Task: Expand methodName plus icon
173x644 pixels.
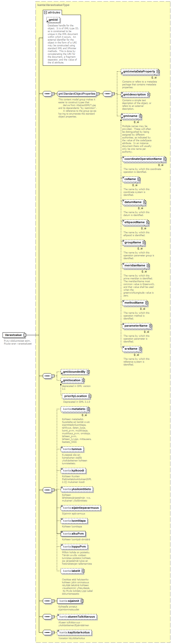Action: pyautogui.click(x=147, y=303)
